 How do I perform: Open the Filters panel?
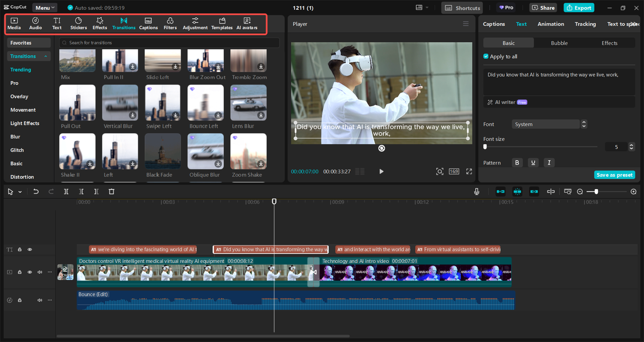coord(170,23)
